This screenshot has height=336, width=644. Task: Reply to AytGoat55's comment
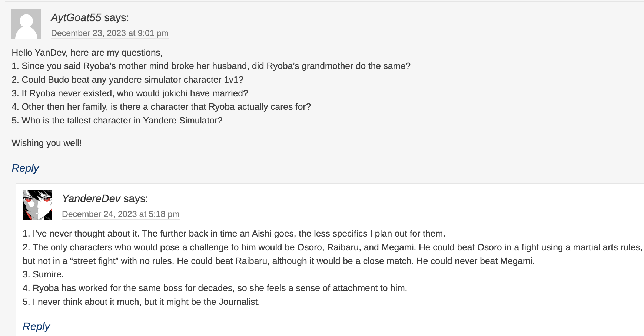tap(25, 168)
